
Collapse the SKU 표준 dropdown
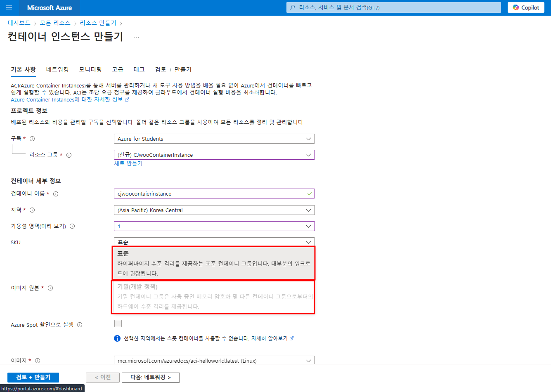(214, 242)
